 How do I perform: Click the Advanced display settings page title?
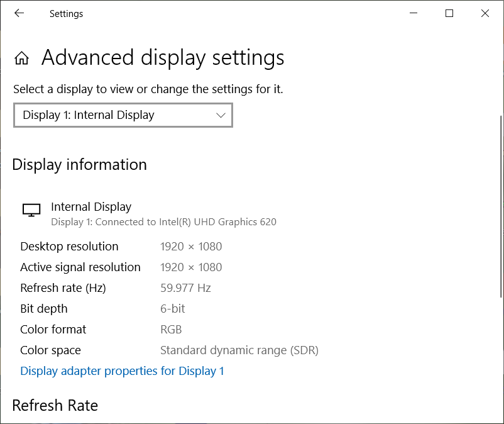[163, 58]
